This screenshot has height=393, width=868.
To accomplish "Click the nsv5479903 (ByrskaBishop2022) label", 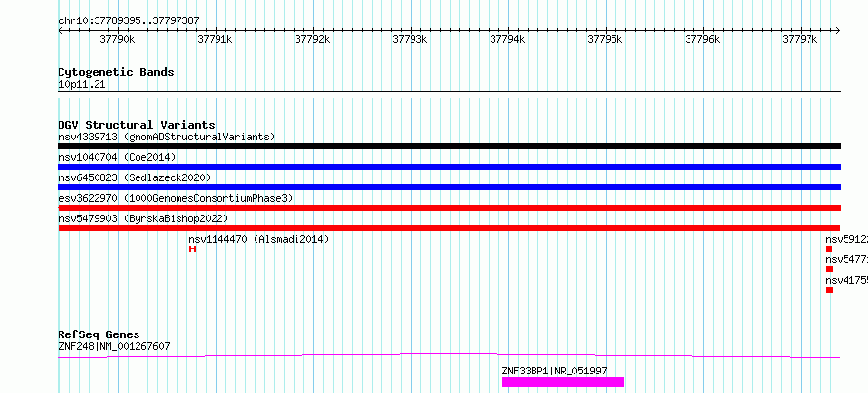I will click(143, 218).
